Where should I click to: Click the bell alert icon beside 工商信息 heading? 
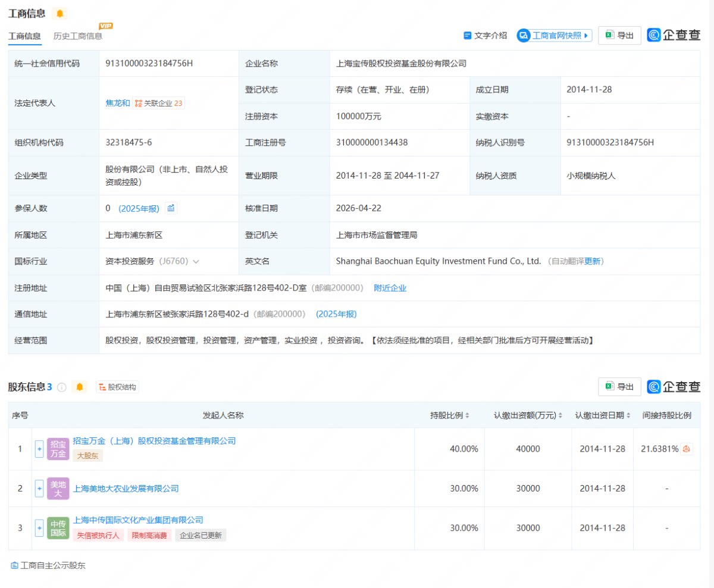click(x=59, y=13)
